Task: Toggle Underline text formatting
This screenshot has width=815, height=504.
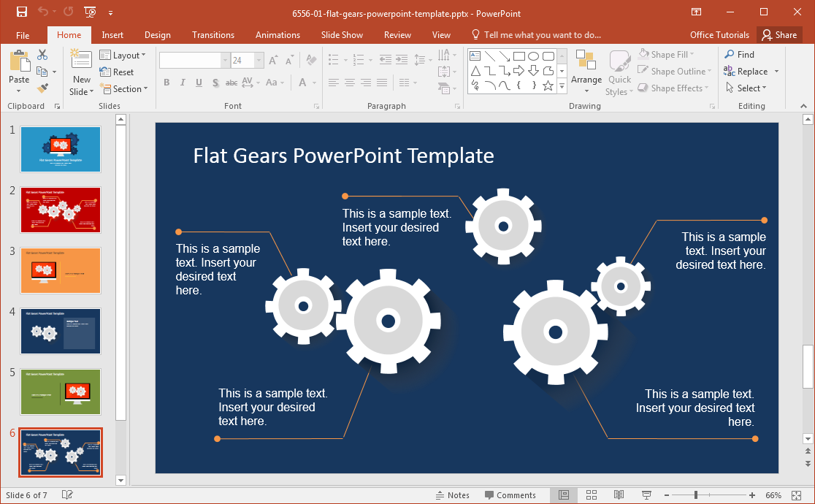Action: click(x=199, y=83)
